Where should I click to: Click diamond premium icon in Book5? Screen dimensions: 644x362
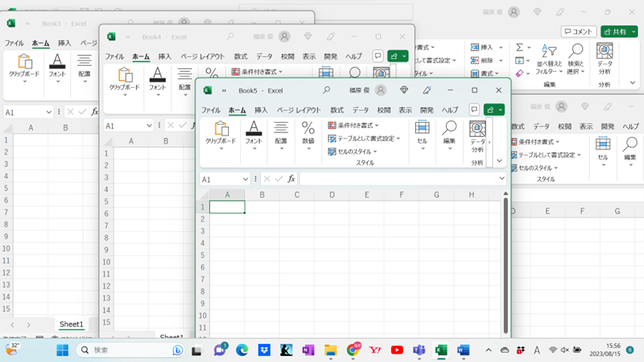point(404,90)
